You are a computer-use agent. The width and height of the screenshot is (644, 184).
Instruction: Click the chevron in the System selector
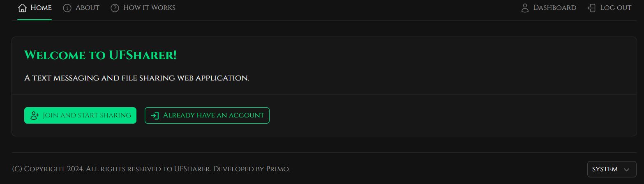(627, 170)
